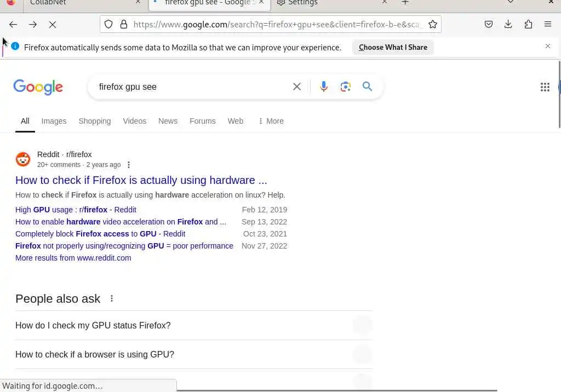Go to Google logo home page

38,87
